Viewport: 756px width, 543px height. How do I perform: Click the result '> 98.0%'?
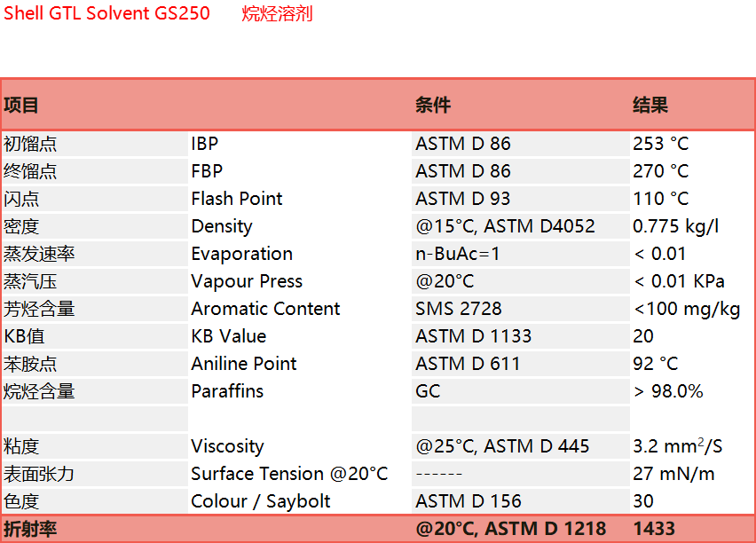668,391
